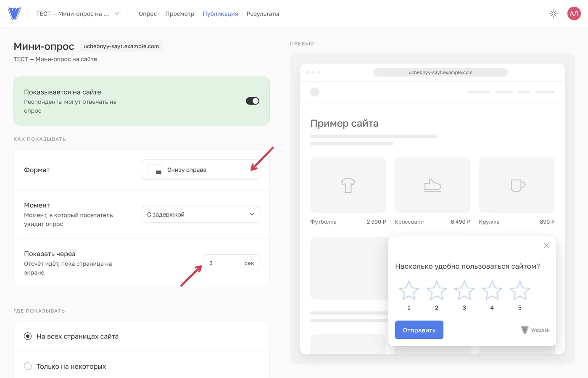This screenshot has width=588, height=378.
Task: Open the АЛ user avatar menu
Action: (574, 13)
